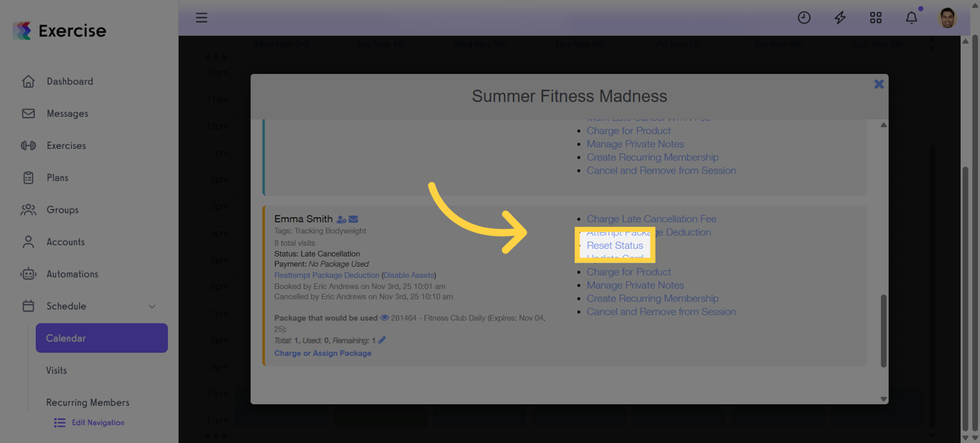This screenshot has width=980, height=443.
Task: Select the Calendar submenu item
Action: pyautogui.click(x=102, y=338)
